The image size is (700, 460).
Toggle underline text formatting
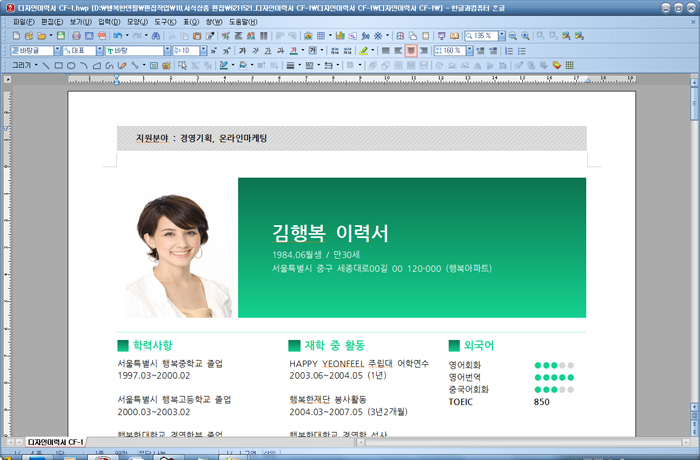[267, 51]
